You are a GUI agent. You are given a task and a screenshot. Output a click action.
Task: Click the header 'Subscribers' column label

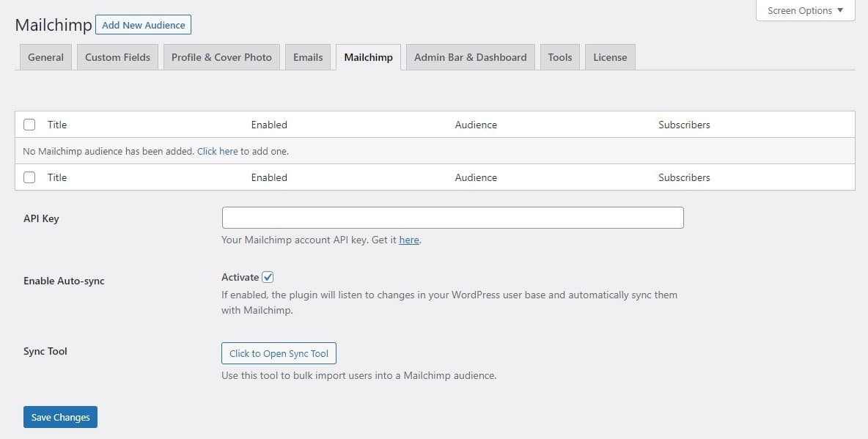[x=684, y=125]
